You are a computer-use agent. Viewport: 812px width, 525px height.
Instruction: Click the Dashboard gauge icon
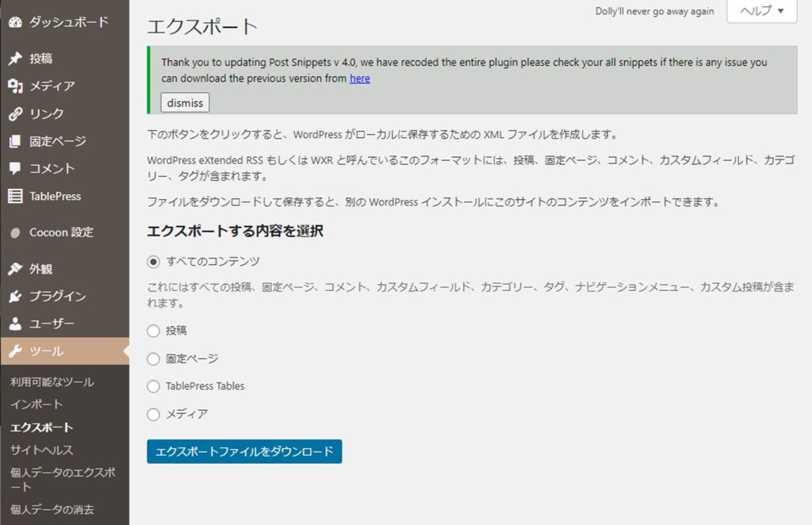15,22
